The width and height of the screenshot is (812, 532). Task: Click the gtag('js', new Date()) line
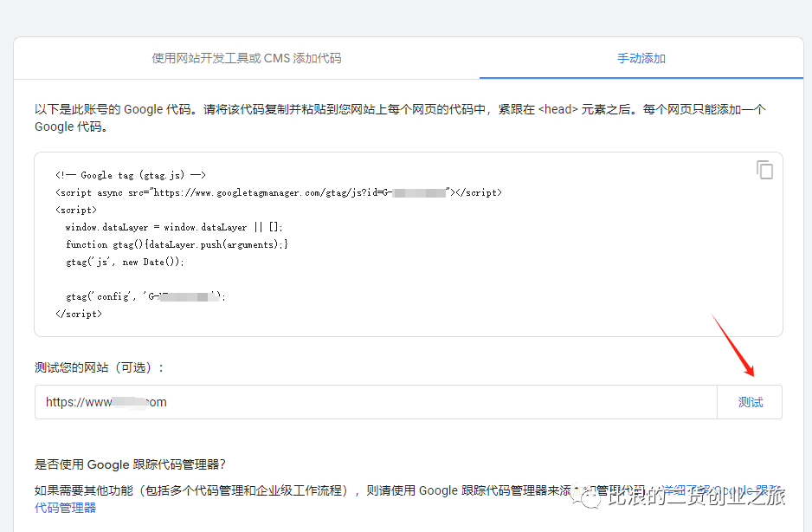coord(125,262)
